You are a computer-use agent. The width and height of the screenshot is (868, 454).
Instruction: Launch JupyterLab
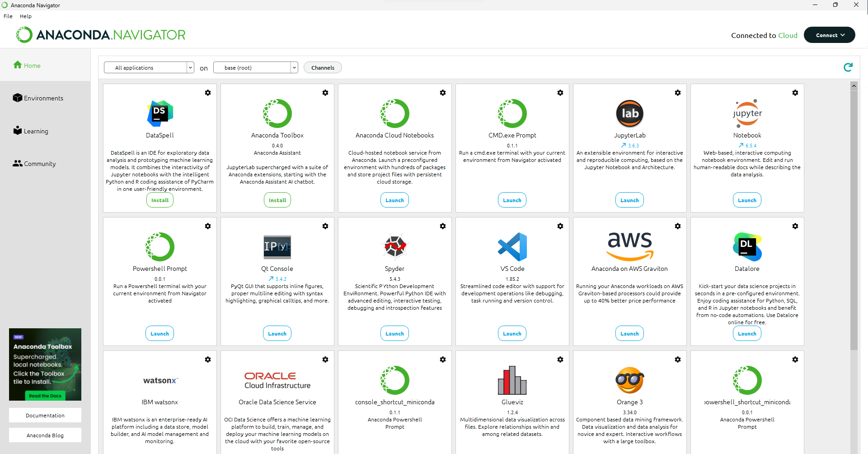pos(630,200)
